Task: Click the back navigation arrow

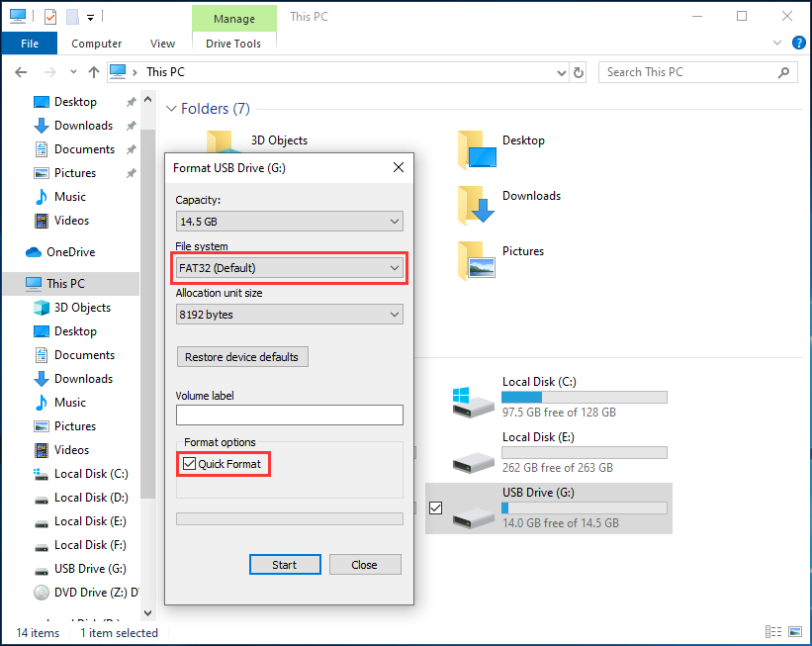Action: (21, 71)
